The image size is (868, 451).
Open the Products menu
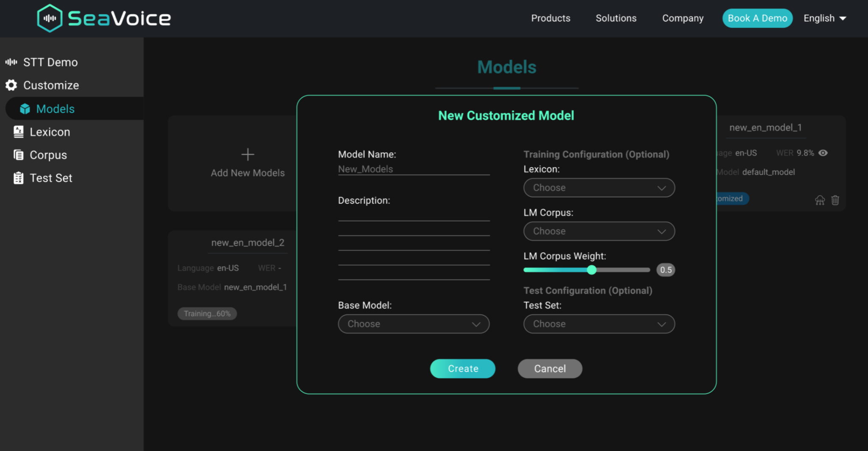click(x=551, y=18)
